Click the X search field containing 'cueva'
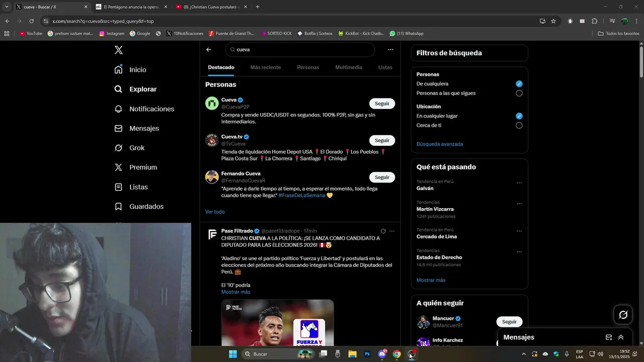The image size is (644, 362). pos(300,50)
